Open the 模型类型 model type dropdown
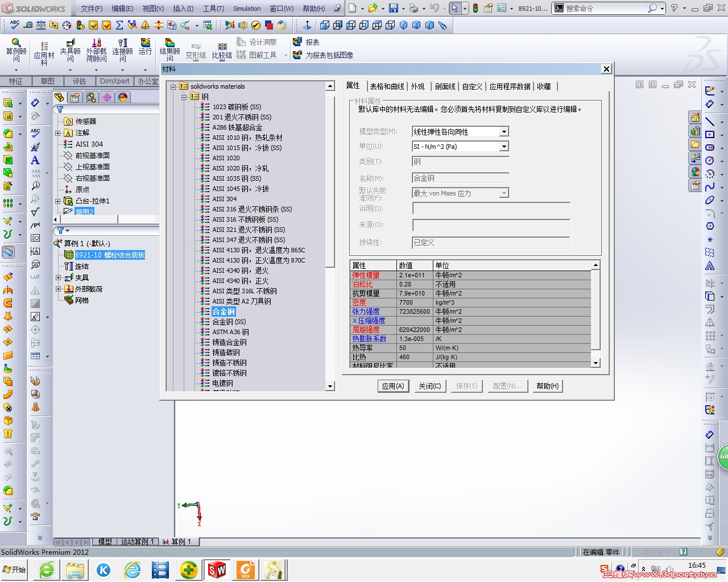Screen dimensions: 728x582 pyautogui.click(x=504, y=132)
